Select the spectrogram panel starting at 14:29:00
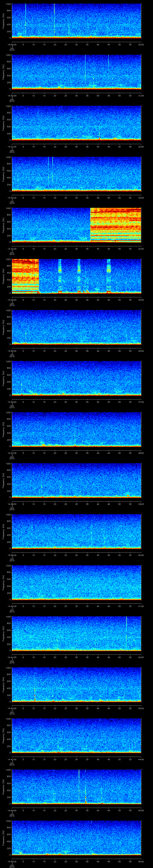This screenshot has height=868, width=153. (76, 21)
